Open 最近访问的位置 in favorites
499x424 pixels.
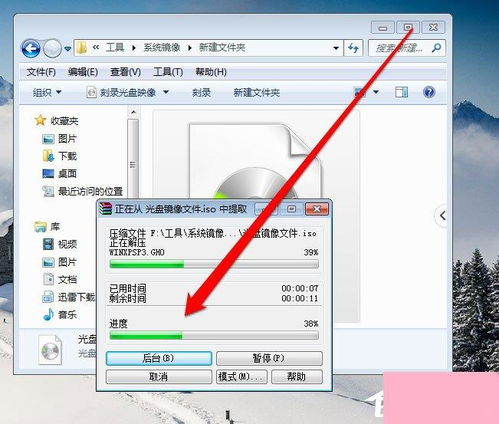(x=90, y=191)
